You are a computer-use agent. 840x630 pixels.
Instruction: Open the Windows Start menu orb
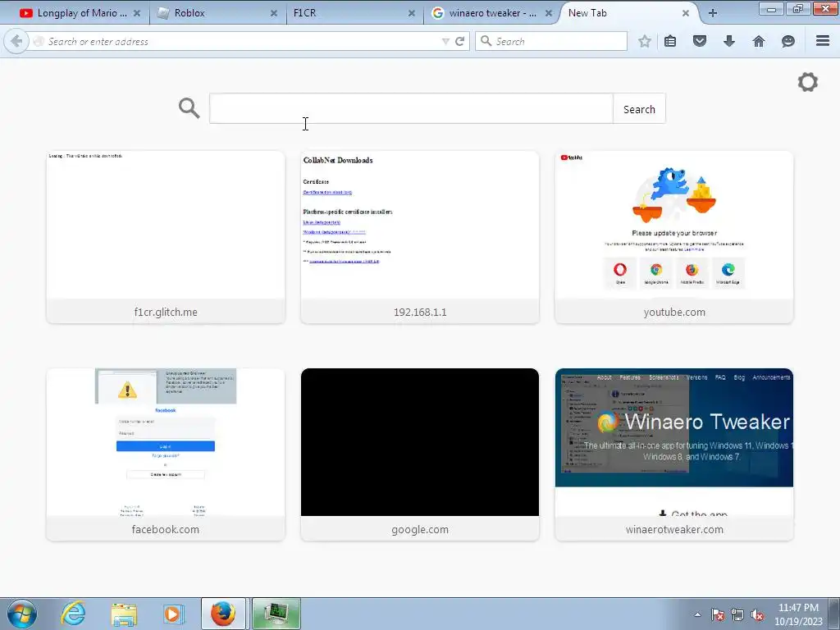pyautogui.click(x=22, y=614)
